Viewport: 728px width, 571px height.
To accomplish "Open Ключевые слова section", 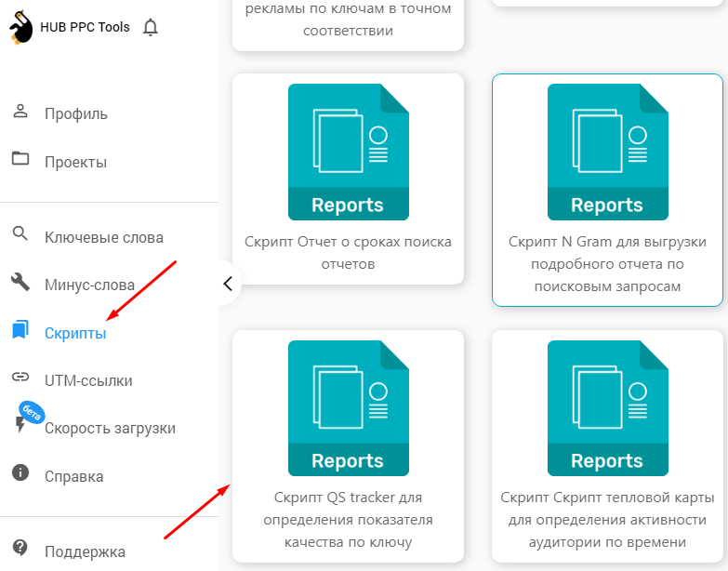I will (x=104, y=237).
